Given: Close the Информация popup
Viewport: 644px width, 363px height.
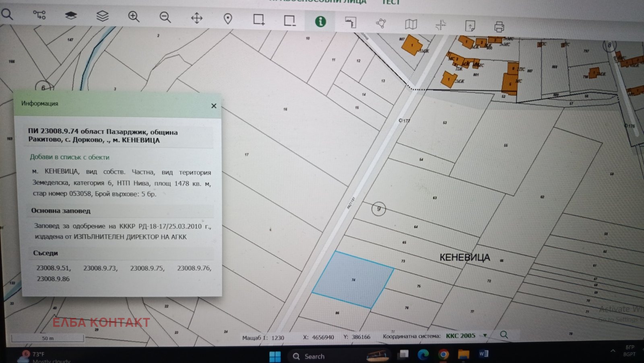Looking at the screenshot, I should point(214,106).
